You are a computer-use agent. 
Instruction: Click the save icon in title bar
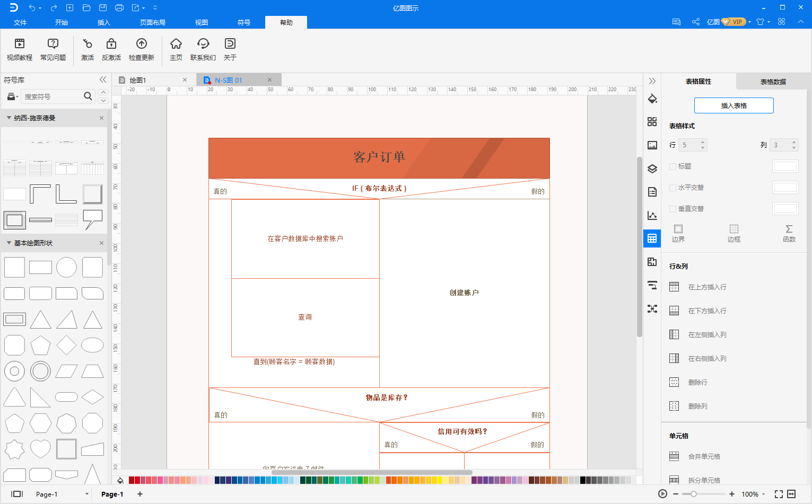(103, 7)
